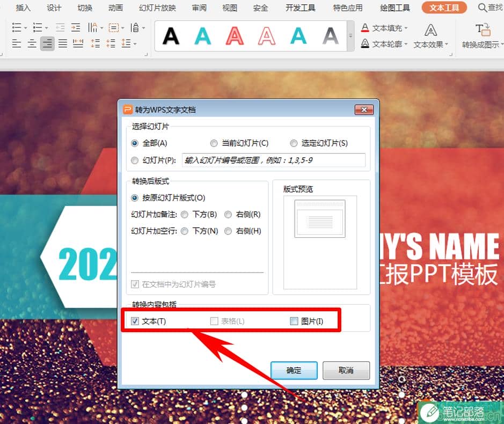504x424 pixels.
Task: Click the bulleted list icon
Action: tap(17, 28)
